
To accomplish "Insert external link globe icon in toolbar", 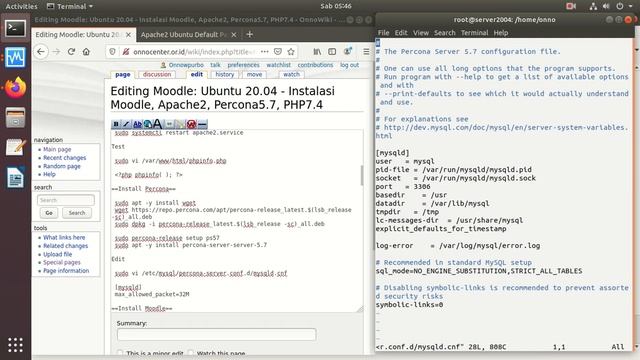I will pos(147,124).
